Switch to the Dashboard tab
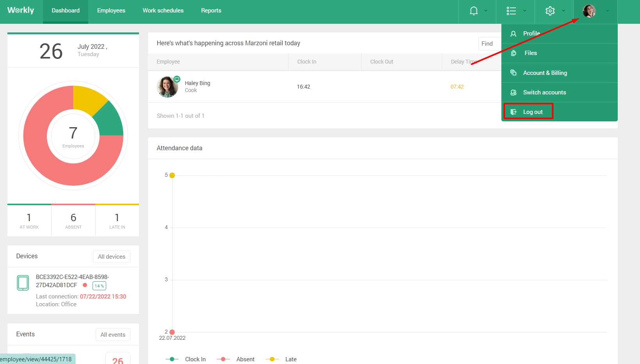This screenshot has width=640, height=364. (x=66, y=11)
